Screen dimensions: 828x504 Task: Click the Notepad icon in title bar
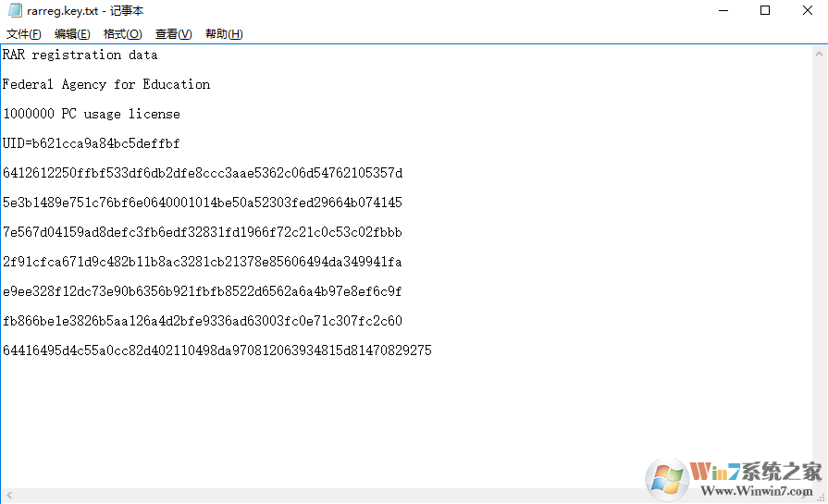pos(16,10)
